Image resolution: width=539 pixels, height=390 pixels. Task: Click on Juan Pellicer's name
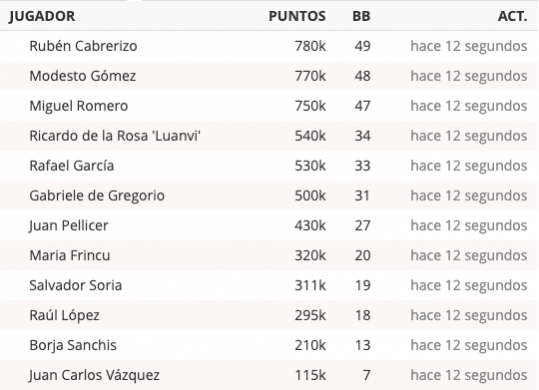coord(68,225)
